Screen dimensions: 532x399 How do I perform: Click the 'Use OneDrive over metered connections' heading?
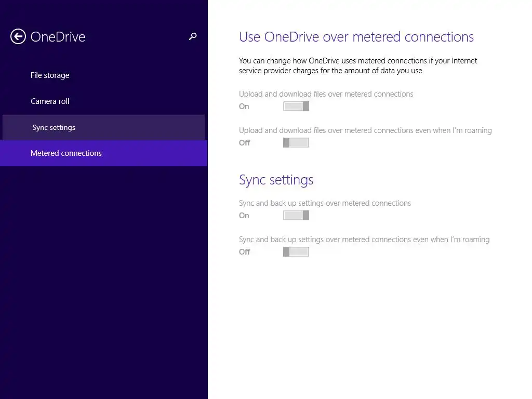356,37
